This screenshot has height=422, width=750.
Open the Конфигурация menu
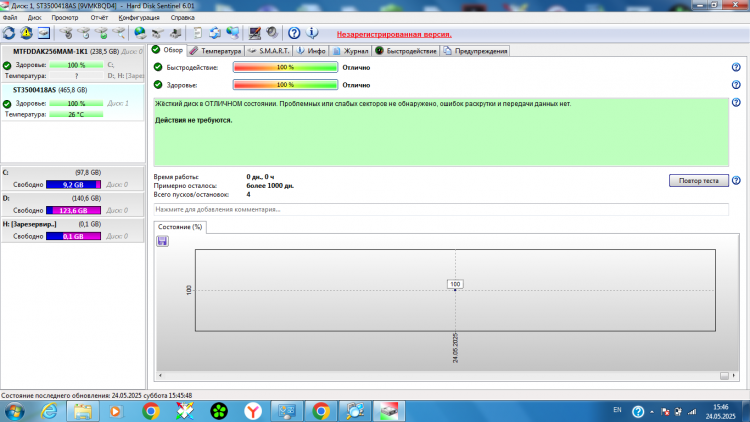[x=139, y=18]
